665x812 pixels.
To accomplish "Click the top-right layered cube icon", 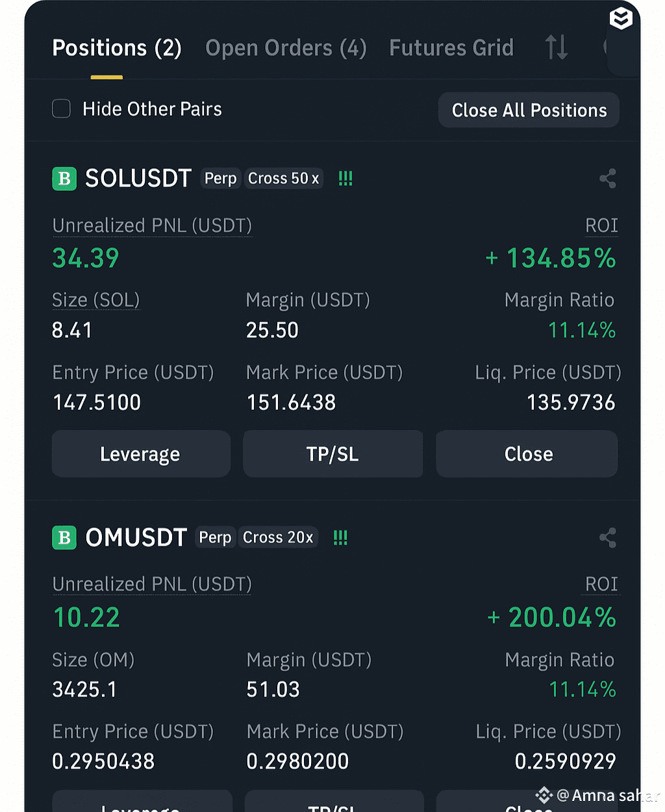I will tap(621, 18).
